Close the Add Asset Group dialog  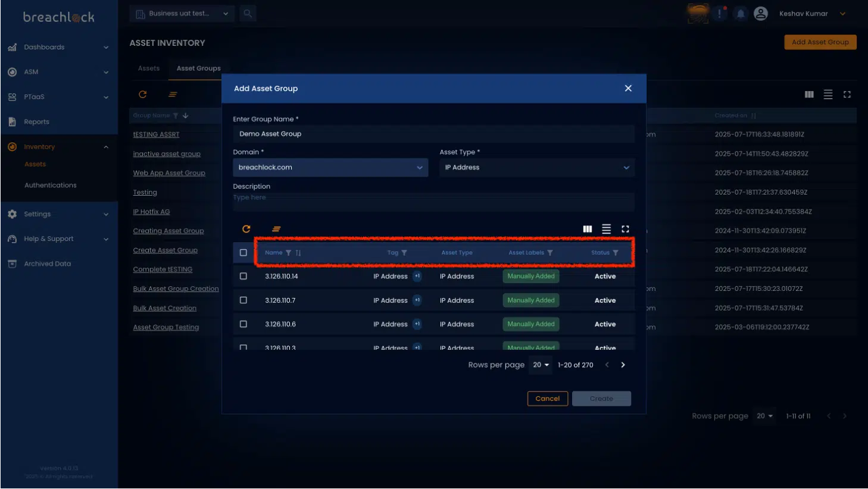point(628,88)
